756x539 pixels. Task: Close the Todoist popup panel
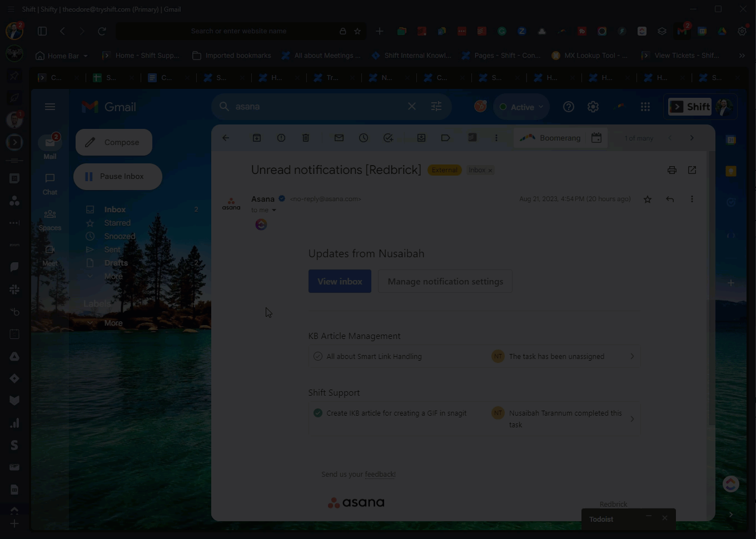pos(665,518)
